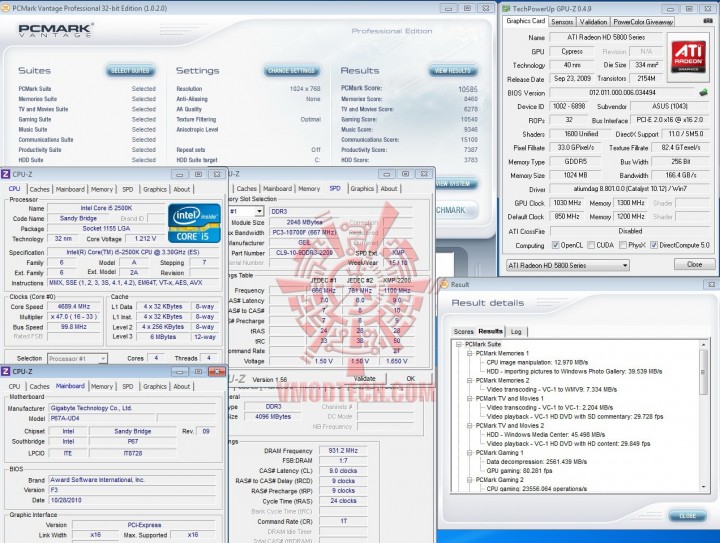Image resolution: width=720 pixels, height=543 pixels.
Task: Switch to the Sensors tab in GPU-Z
Action: point(562,22)
